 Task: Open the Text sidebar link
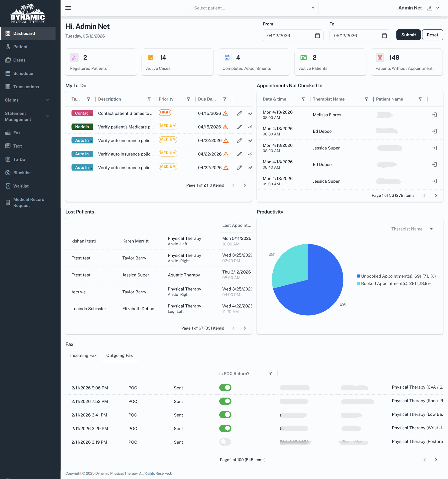click(28, 146)
